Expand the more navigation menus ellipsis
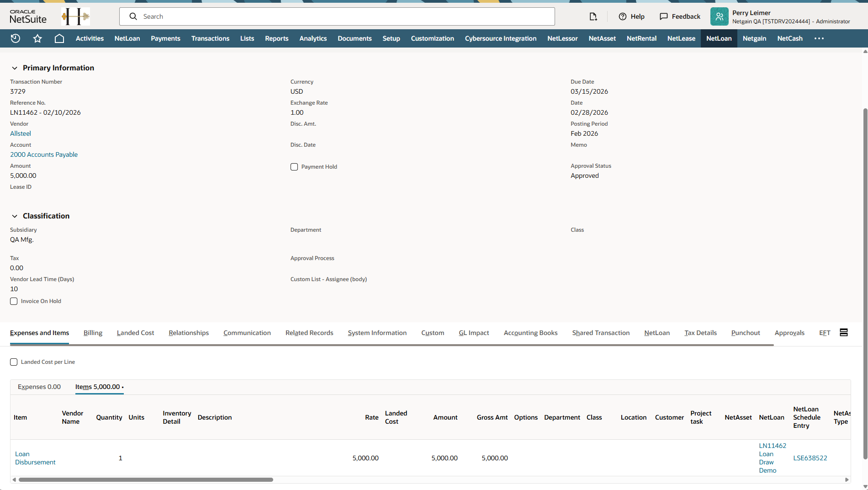This screenshot has width=868, height=490. (819, 38)
